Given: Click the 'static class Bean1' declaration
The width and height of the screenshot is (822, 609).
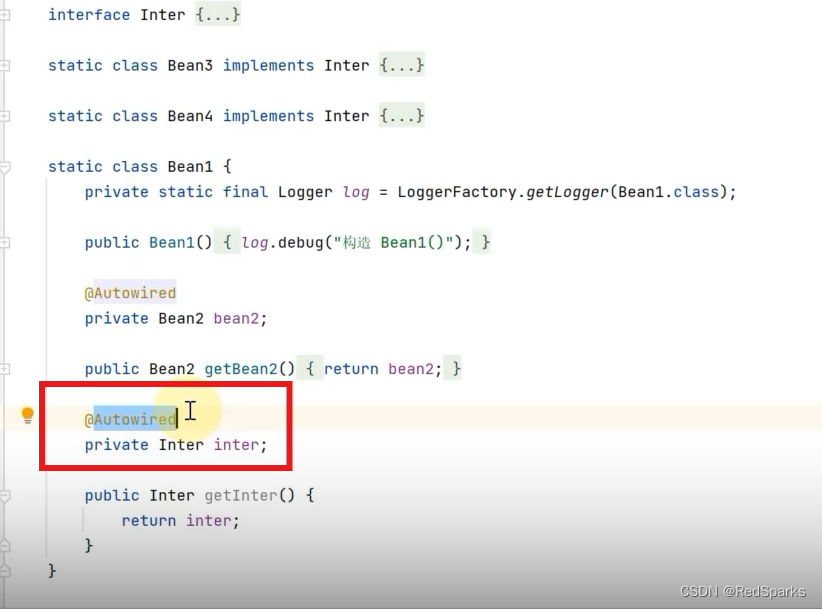Looking at the screenshot, I should coord(131,166).
